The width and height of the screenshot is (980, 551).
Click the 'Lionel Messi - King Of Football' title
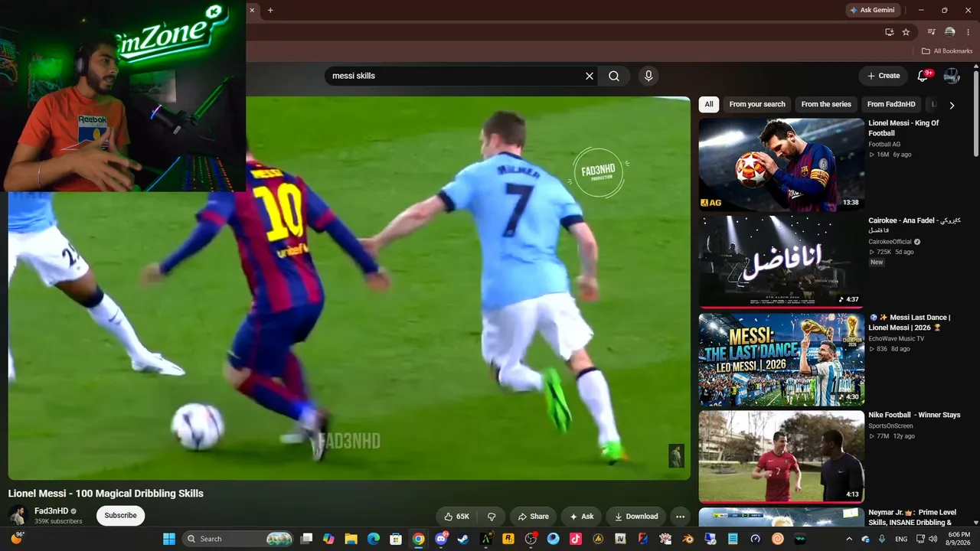coord(903,128)
